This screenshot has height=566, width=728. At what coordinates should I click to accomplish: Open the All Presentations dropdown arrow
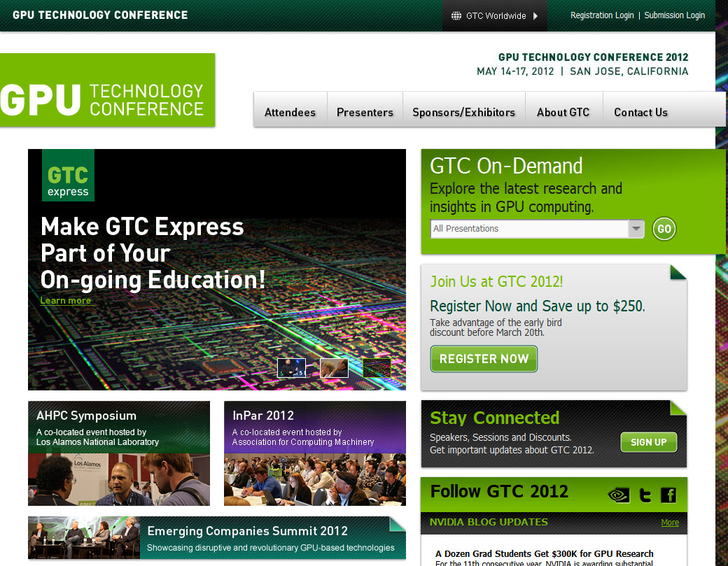pyautogui.click(x=636, y=229)
